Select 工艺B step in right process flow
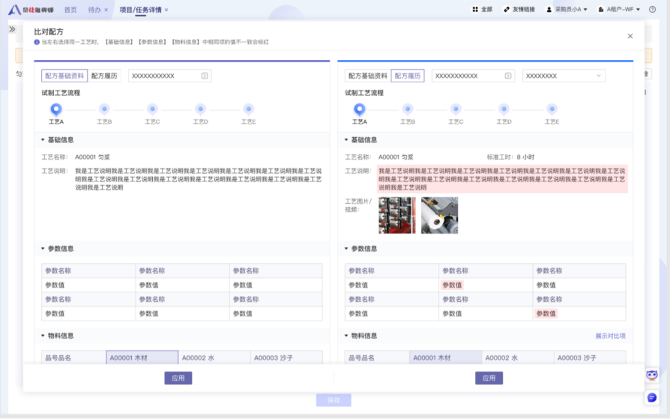The image size is (670, 420). click(x=407, y=109)
